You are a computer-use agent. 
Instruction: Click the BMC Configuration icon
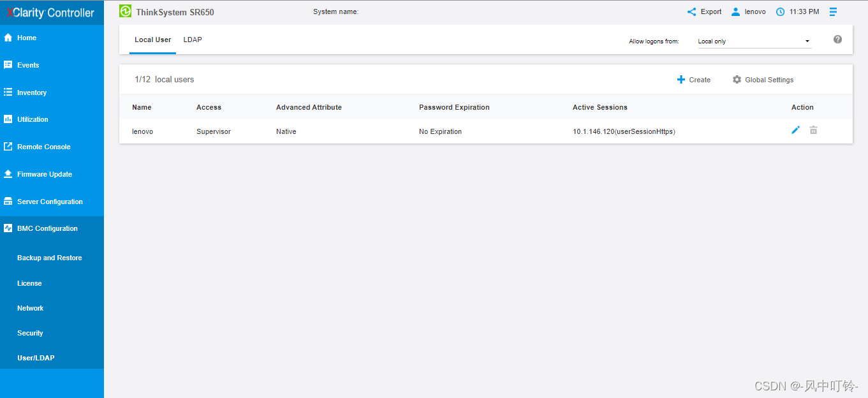point(8,228)
